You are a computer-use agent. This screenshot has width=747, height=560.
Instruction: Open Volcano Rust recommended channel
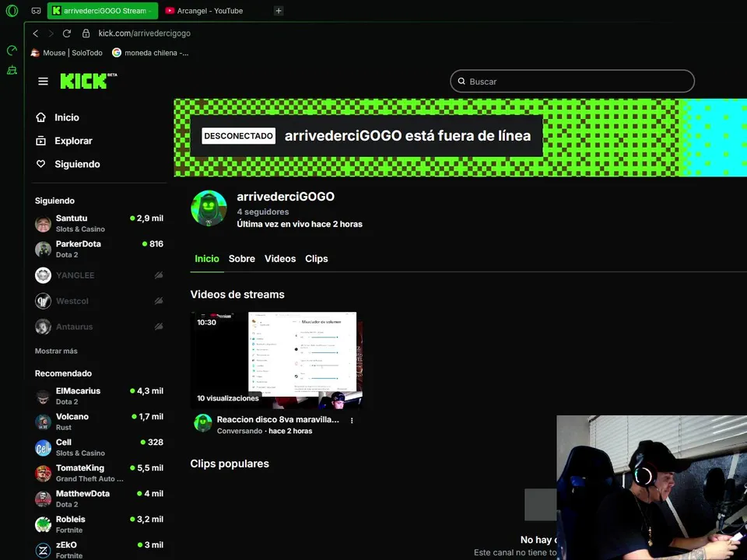[x=99, y=422]
